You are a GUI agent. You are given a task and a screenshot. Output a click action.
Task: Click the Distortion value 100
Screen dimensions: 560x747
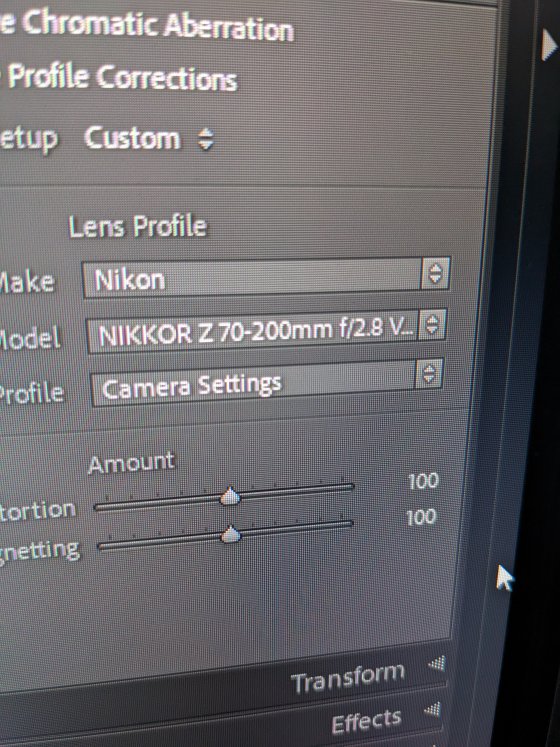pos(423,481)
